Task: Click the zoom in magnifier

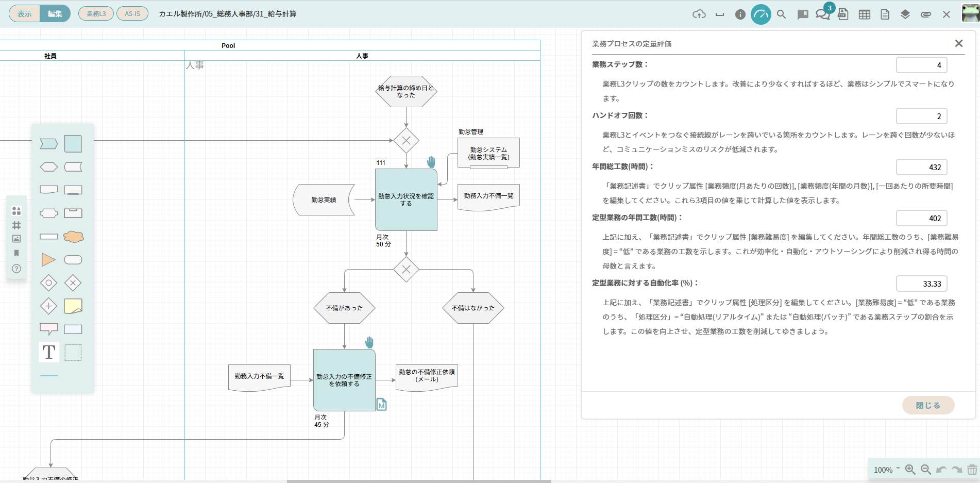Action: point(910,470)
